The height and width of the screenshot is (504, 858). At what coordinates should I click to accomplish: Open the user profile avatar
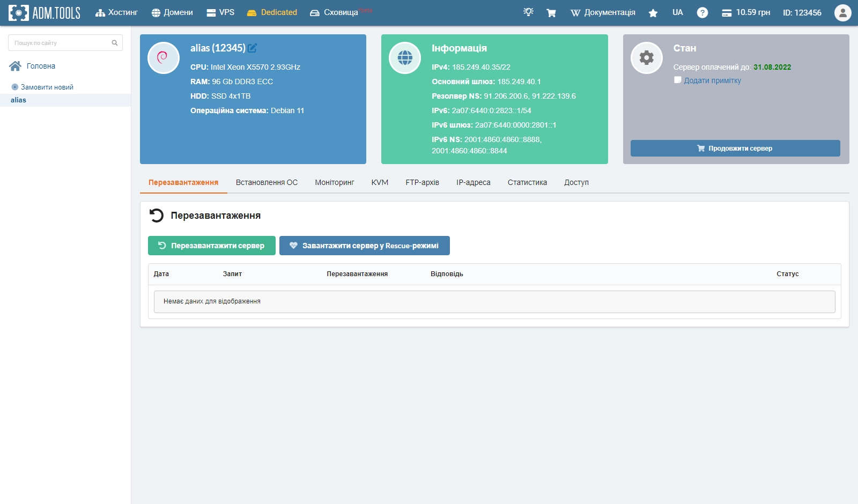842,13
